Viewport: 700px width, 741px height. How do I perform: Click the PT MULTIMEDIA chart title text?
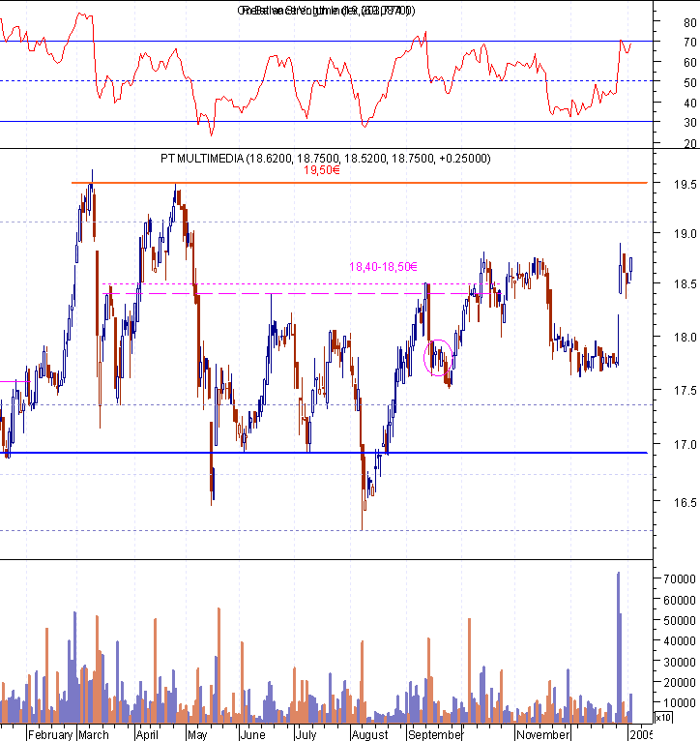coord(326,159)
